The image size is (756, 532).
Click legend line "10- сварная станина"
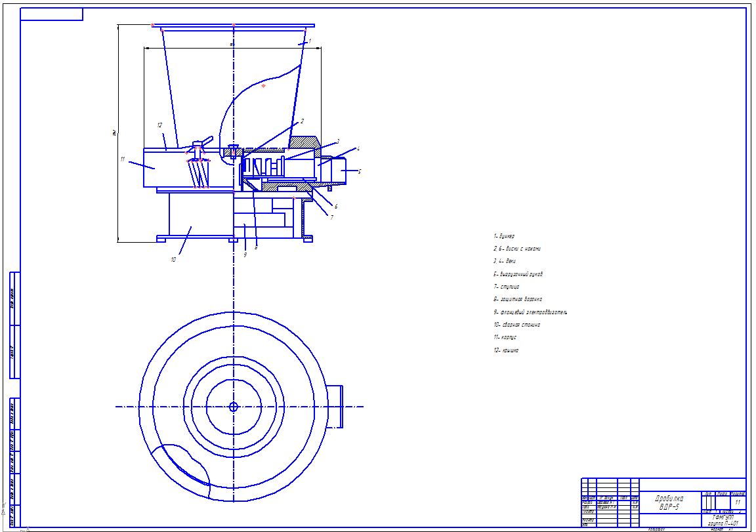click(x=517, y=325)
